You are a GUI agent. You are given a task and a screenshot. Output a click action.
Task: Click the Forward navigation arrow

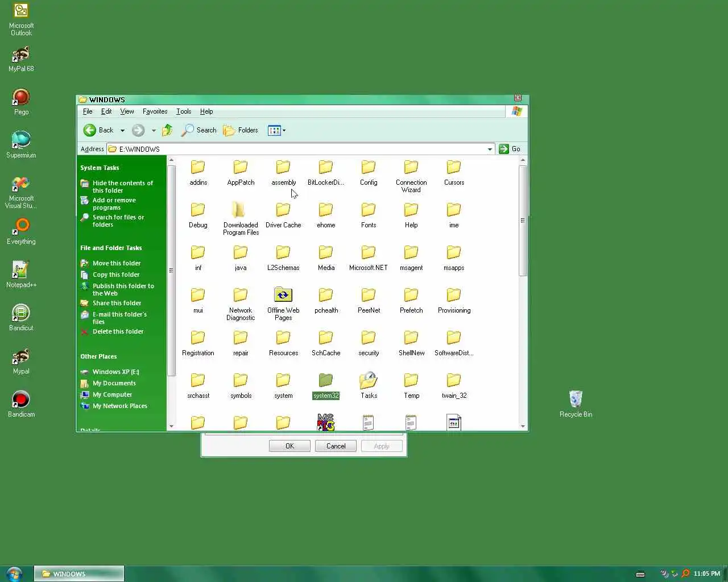click(x=138, y=130)
